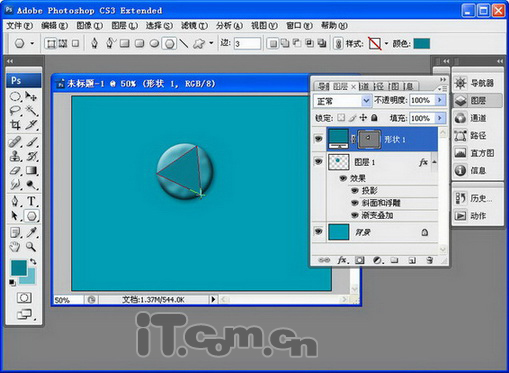Viewport: 509px width, 373px height.
Task: Swap foreground and background colors
Action: pos(33,261)
